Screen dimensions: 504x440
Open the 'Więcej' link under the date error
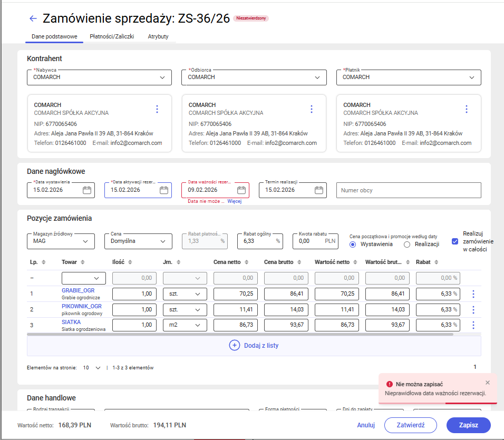234,201
